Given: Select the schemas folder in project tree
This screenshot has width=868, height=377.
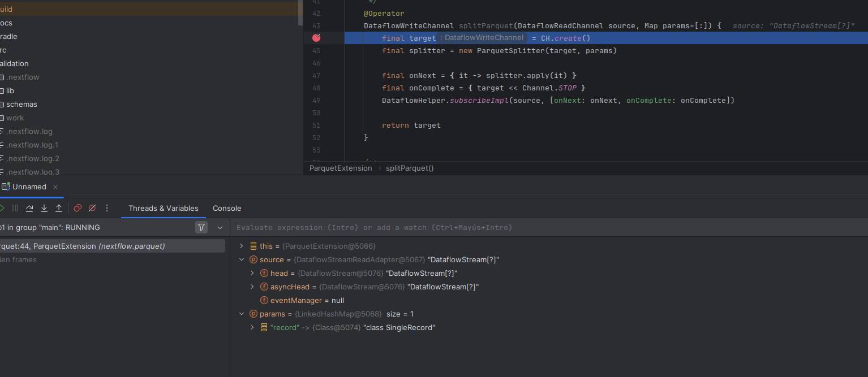Looking at the screenshot, I should (23, 104).
